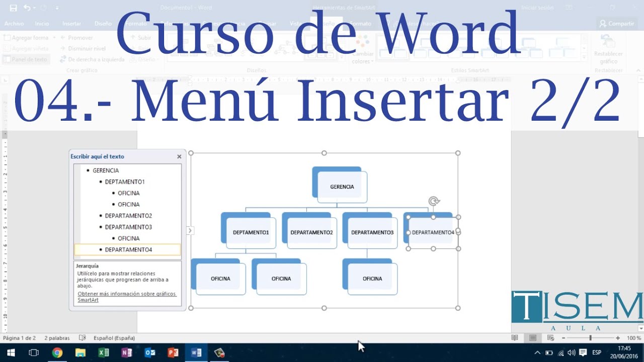Toggle the Panel de texto button
Viewport: 644px width, 362px height.
[25, 59]
